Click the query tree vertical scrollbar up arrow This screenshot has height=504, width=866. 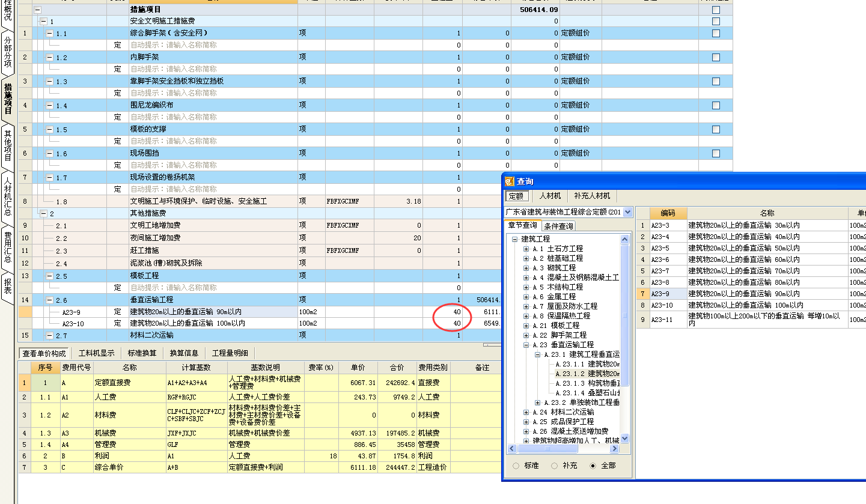click(624, 238)
